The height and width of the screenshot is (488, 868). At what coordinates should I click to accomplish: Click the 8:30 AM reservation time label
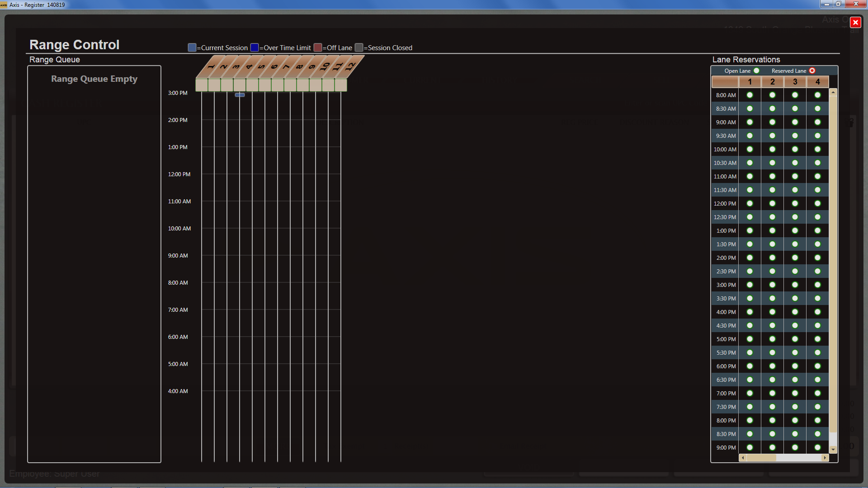pyautogui.click(x=726, y=108)
